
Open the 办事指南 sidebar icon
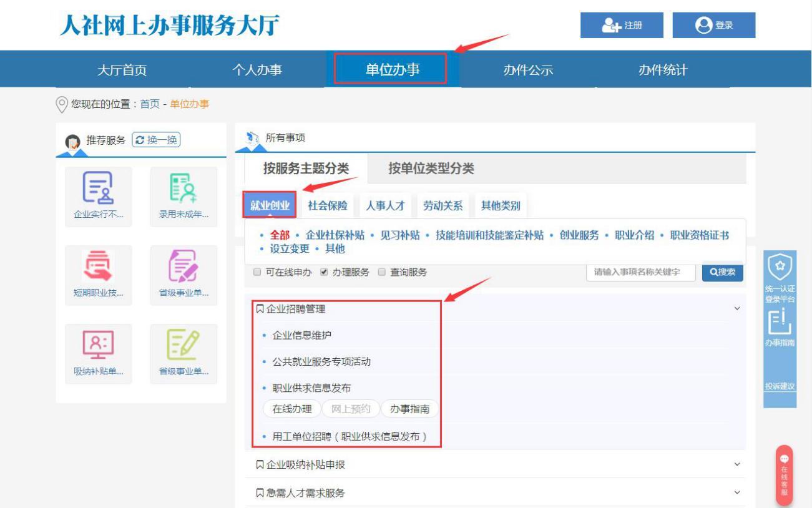[780, 321]
